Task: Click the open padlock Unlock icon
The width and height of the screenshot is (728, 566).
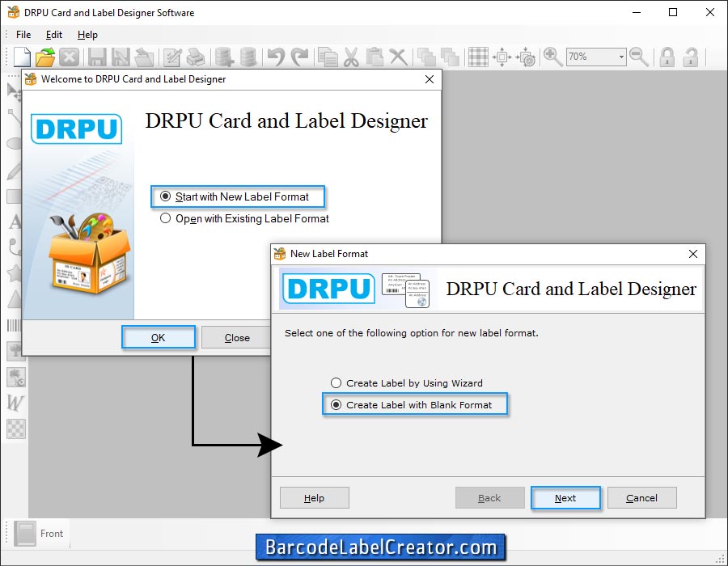Action: [691, 57]
